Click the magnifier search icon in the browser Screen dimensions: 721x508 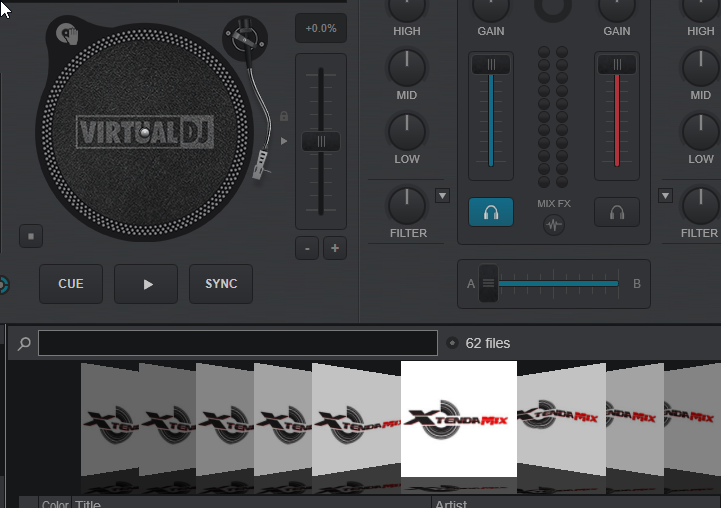(x=24, y=344)
